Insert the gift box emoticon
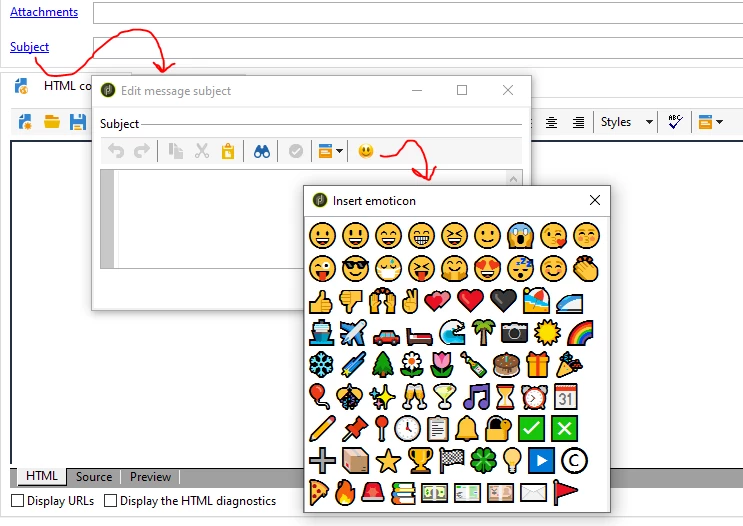The height and width of the screenshot is (526, 743). click(x=538, y=365)
